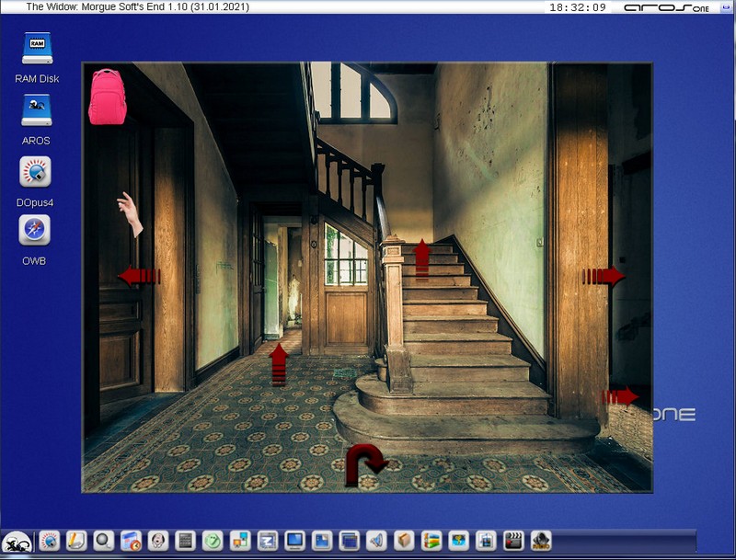Click the AROS cat start icon in dock
The width and height of the screenshot is (736, 560).
click(17, 542)
